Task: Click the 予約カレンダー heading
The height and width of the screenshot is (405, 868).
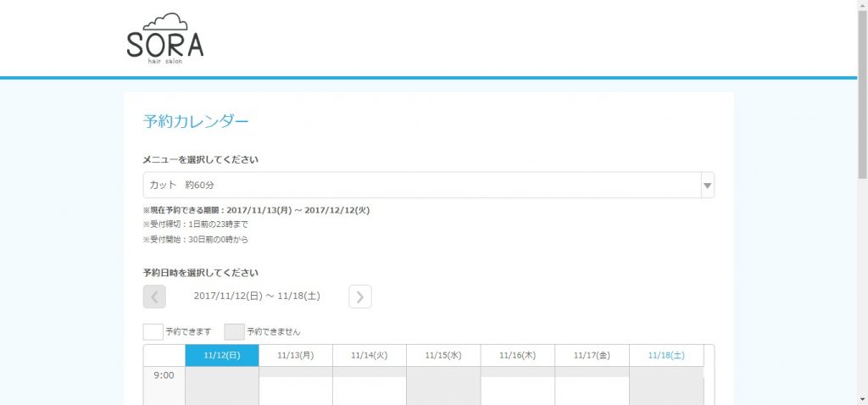Action: click(x=196, y=122)
